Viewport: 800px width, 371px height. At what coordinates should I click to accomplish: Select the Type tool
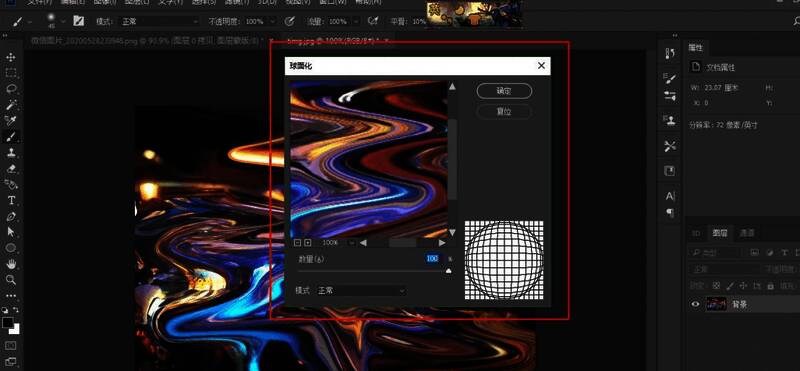[11, 200]
